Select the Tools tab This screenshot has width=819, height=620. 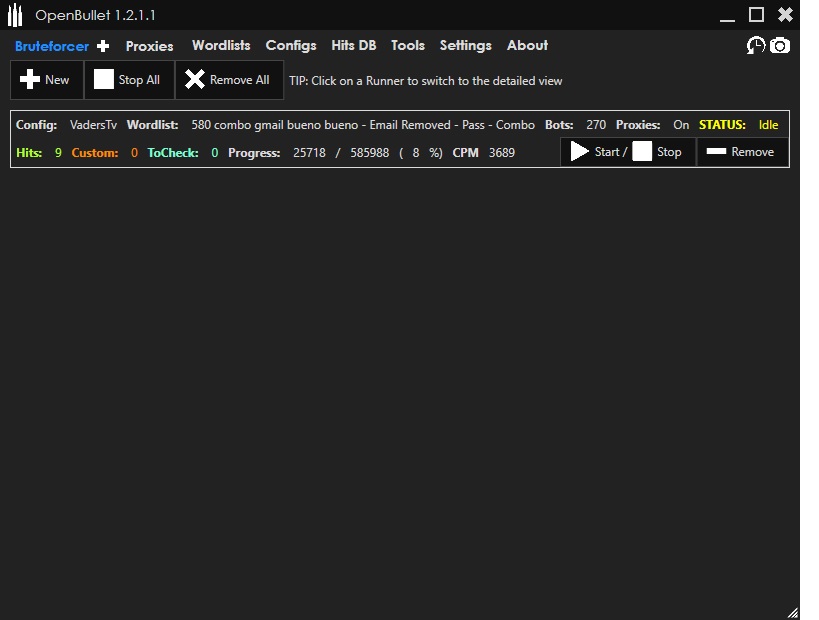(407, 45)
